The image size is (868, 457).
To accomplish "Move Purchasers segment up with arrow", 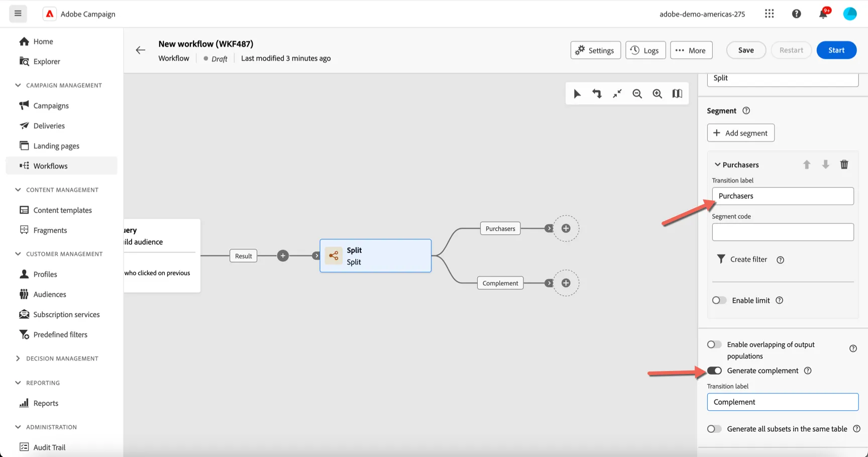I will pos(807,164).
